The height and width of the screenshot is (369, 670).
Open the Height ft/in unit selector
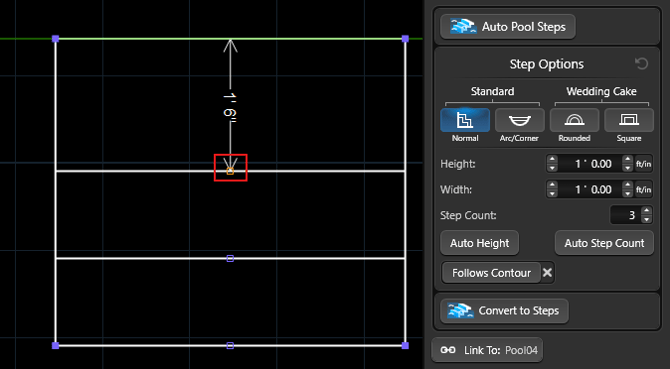[643, 164]
